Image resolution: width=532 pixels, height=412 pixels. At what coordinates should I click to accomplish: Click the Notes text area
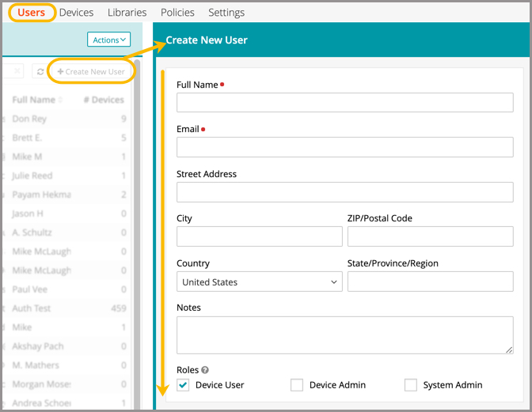pyautogui.click(x=344, y=335)
